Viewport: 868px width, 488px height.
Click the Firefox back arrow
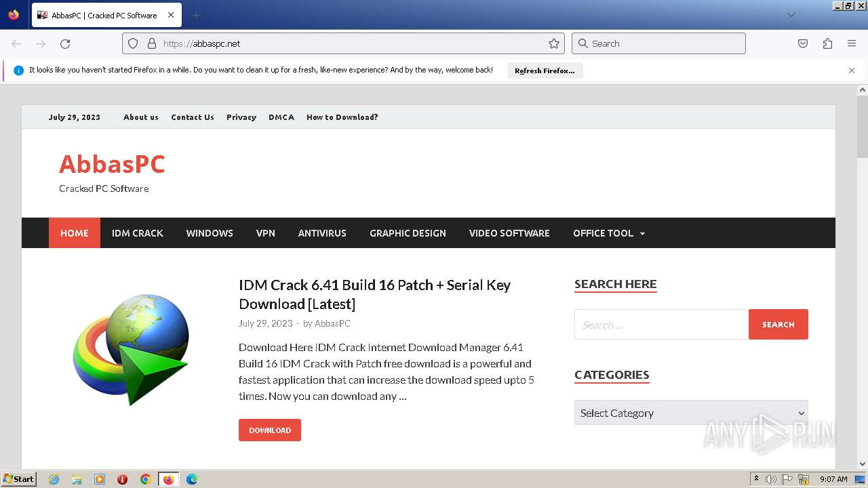(16, 43)
